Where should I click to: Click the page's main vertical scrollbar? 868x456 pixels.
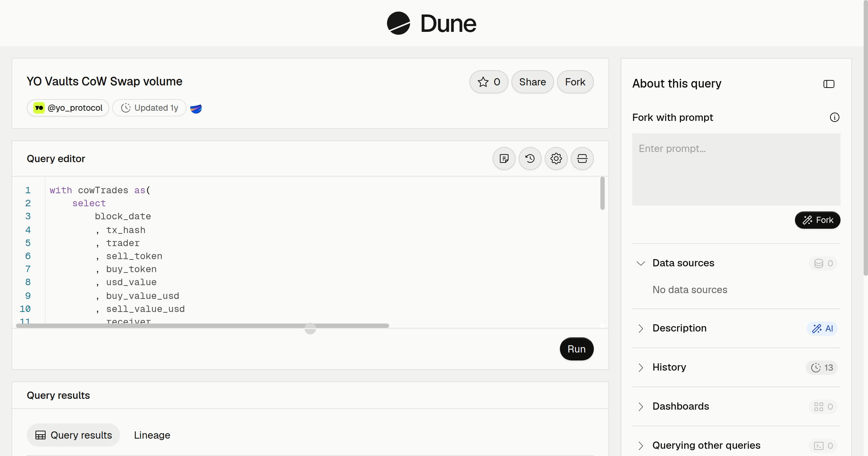click(x=865, y=138)
